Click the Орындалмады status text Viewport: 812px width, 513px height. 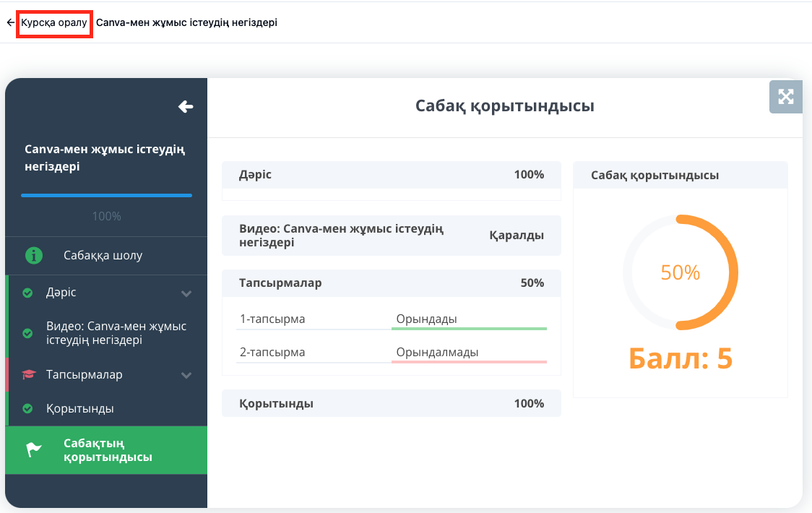pos(438,353)
